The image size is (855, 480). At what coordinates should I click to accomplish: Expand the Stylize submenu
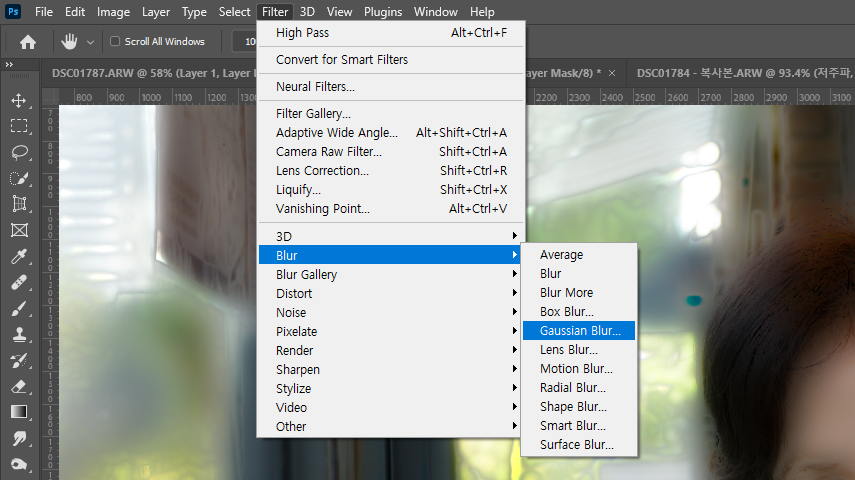[x=391, y=389]
